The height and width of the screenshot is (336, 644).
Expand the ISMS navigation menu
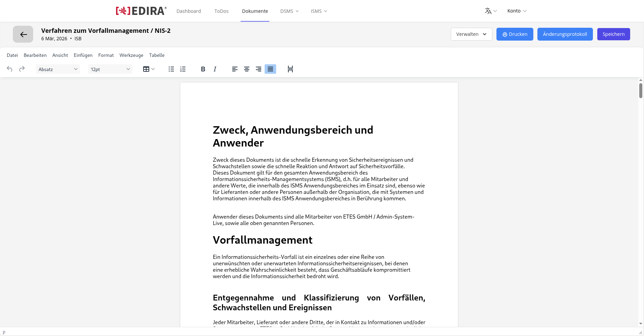click(x=319, y=11)
